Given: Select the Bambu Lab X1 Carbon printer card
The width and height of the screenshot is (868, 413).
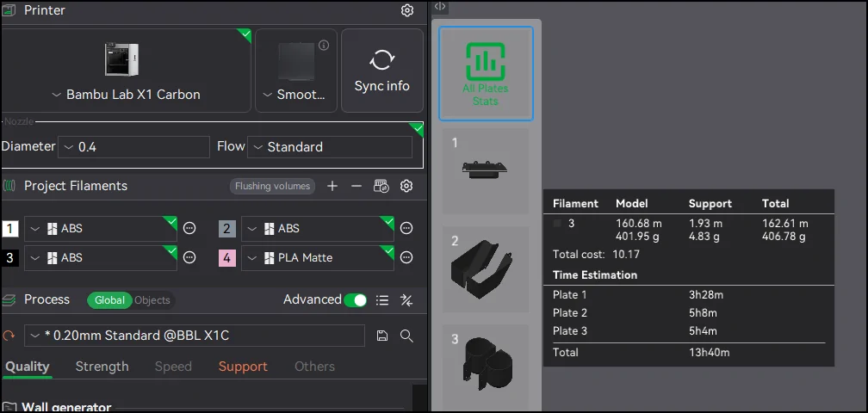Looking at the screenshot, I should pyautogui.click(x=127, y=71).
